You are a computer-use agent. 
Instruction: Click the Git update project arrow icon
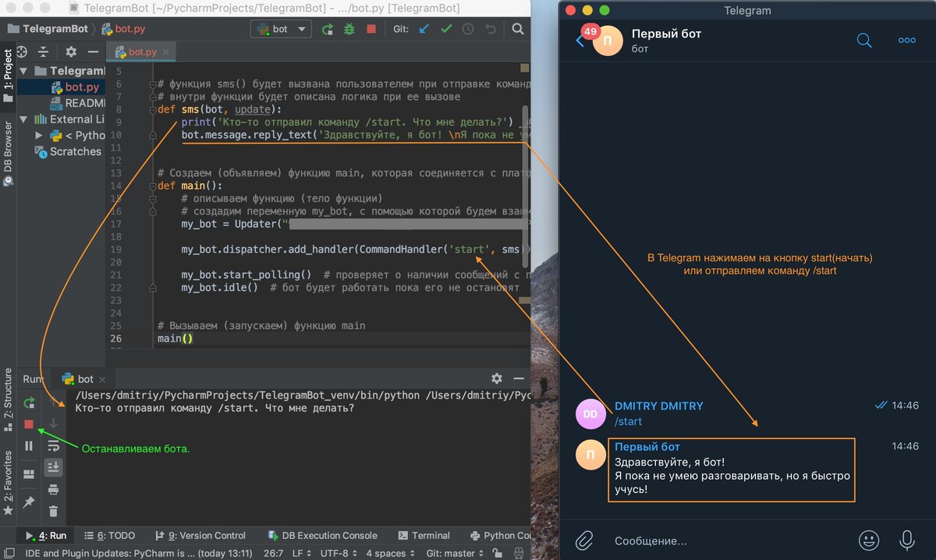tap(424, 30)
